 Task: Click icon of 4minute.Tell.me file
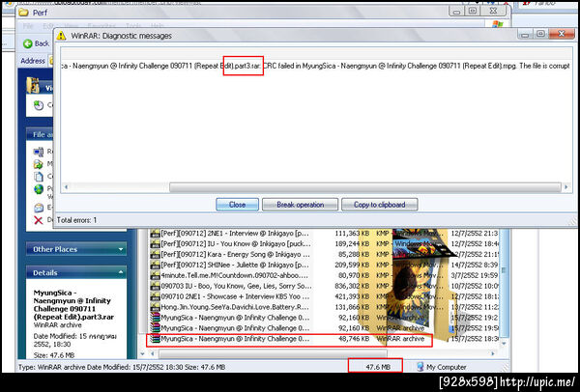pos(155,275)
